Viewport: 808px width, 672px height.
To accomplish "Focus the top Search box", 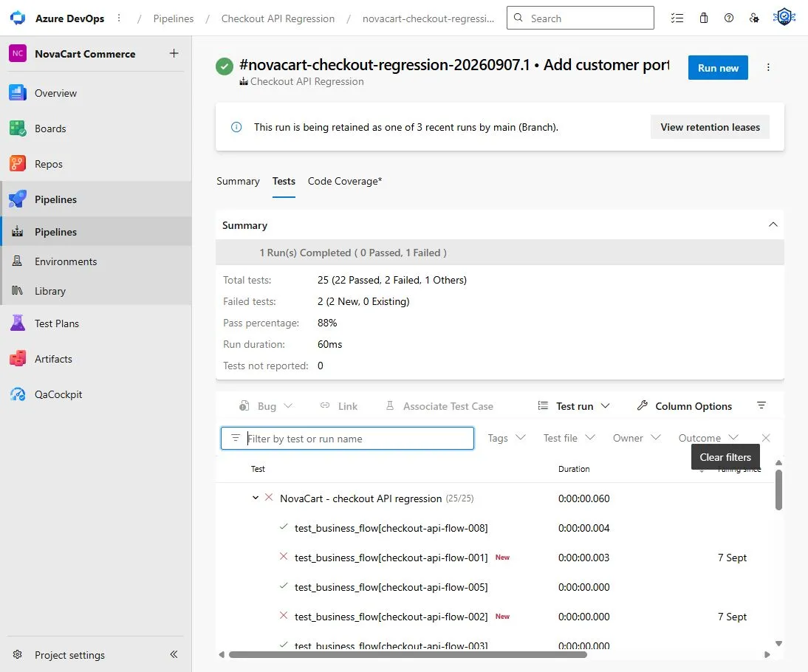I will point(581,18).
